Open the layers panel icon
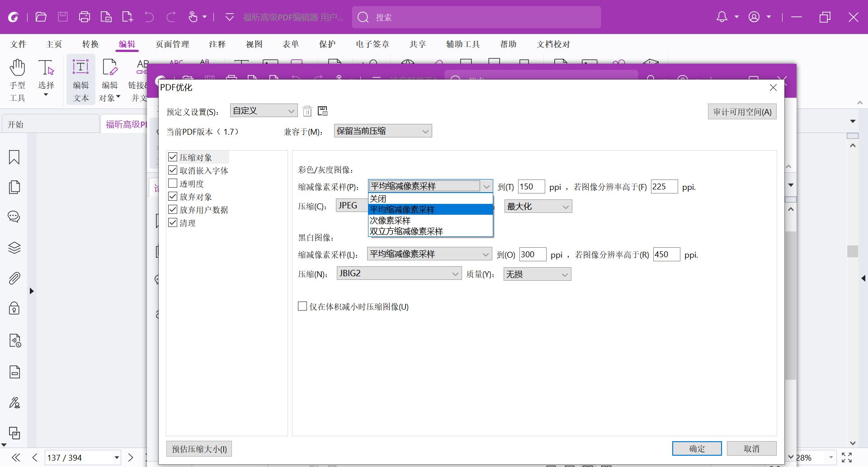The height and width of the screenshot is (467, 868). (14, 248)
